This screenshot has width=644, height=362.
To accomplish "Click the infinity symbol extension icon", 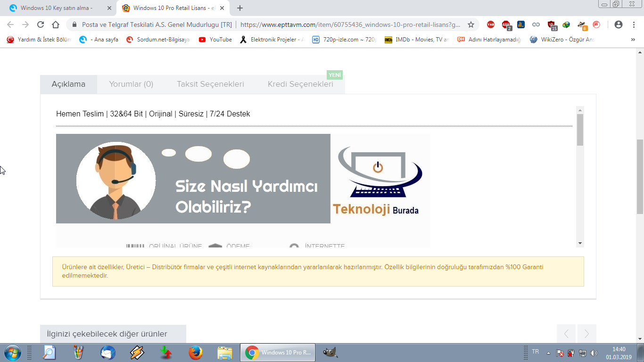I will [536, 25].
